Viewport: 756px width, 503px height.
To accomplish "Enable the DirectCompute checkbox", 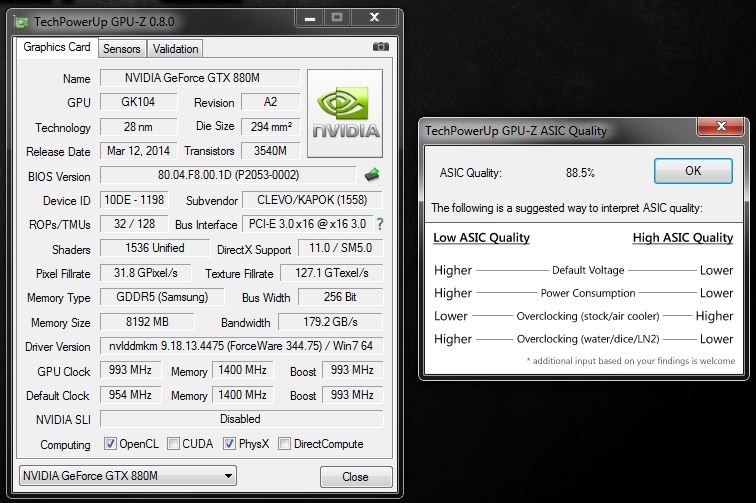I will 284,444.
